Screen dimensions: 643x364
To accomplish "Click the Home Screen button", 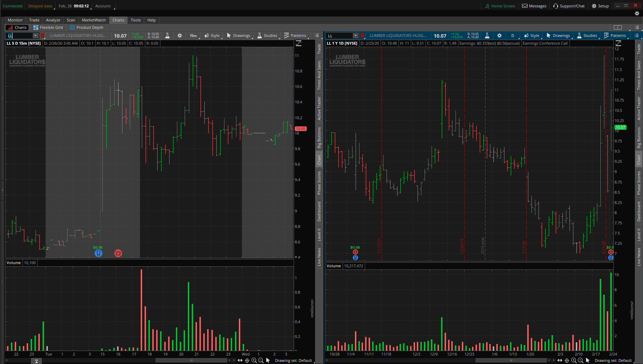I will pyautogui.click(x=500, y=6).
